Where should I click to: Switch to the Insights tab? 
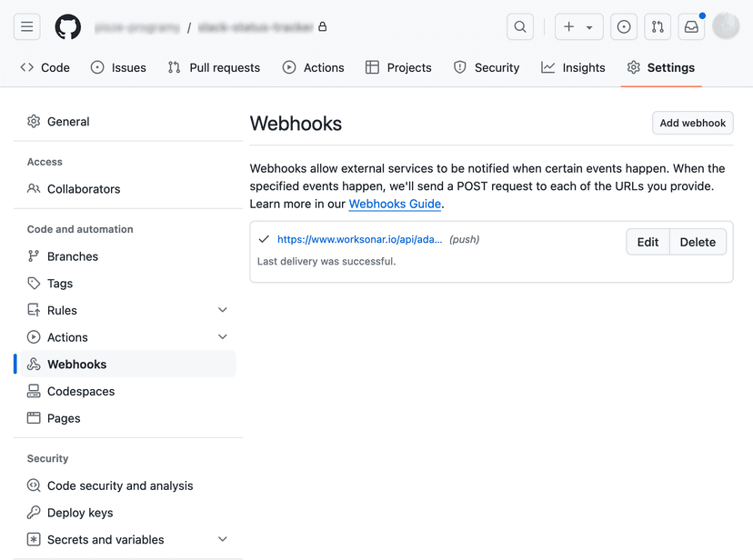573,67
